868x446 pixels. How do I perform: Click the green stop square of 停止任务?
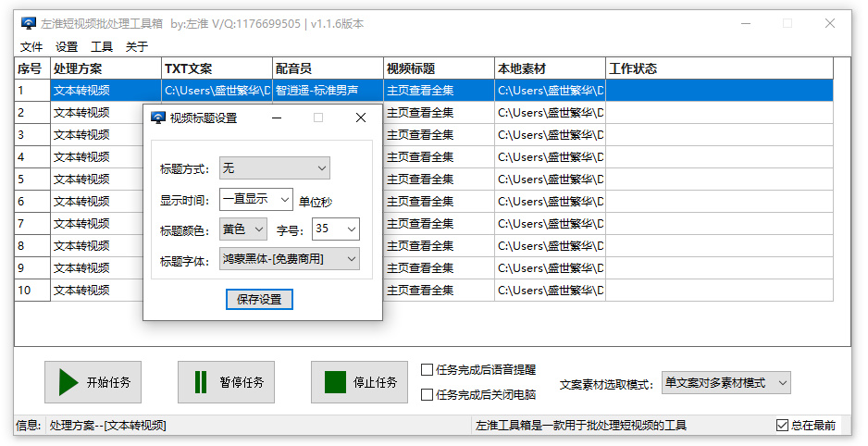tap(335, 382)
